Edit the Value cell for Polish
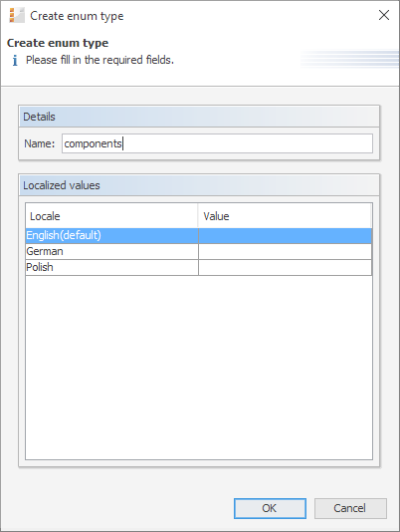This screenshot has width=400, height=532. [x=286, y=267]
